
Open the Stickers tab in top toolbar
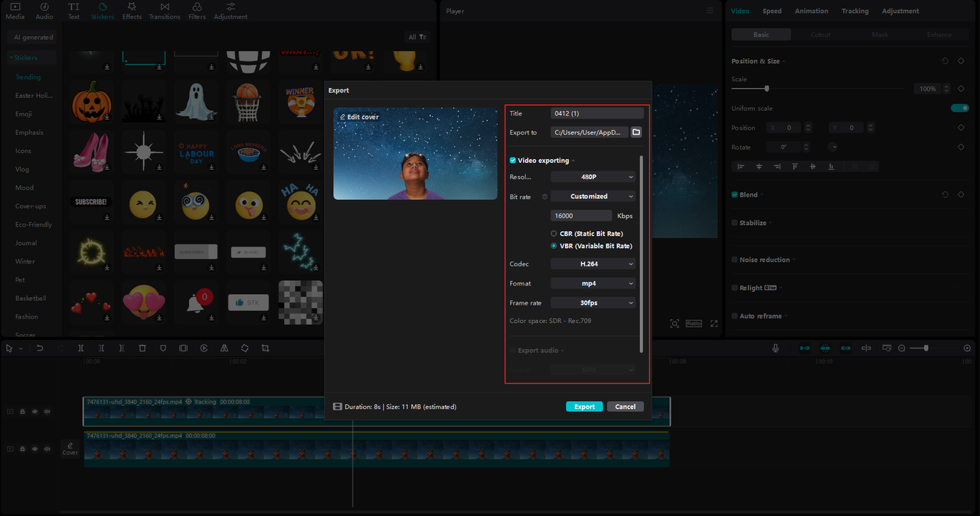103,11
